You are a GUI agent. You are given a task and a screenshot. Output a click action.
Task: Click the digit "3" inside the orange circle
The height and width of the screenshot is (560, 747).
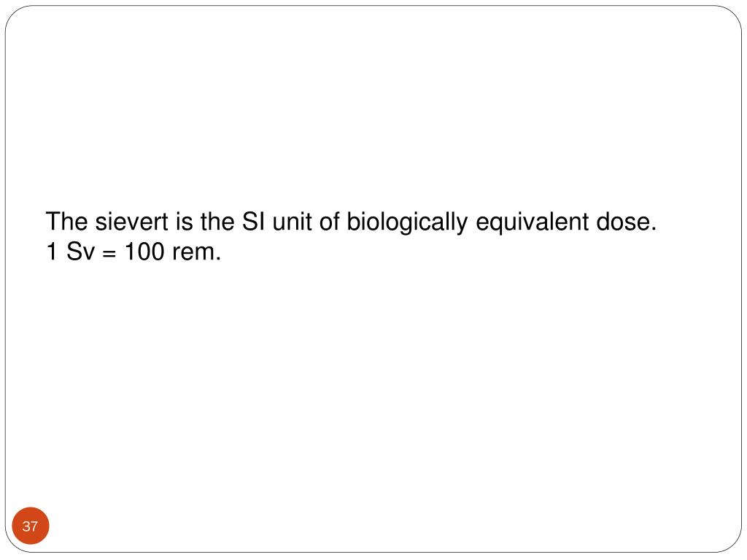pyautogui.click(x=26, y=526)
